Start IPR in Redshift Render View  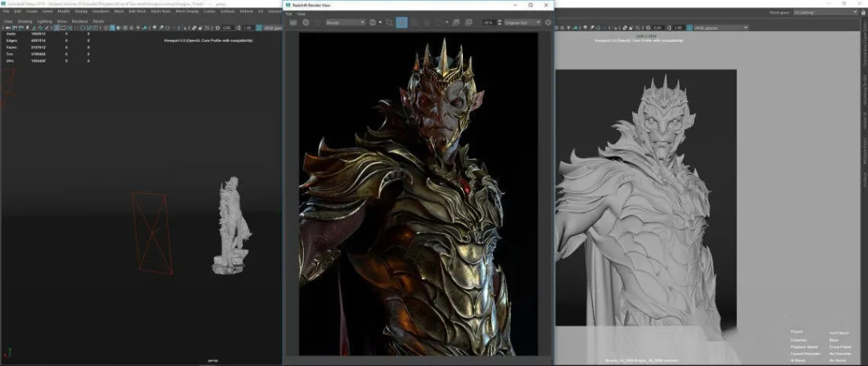305,22
